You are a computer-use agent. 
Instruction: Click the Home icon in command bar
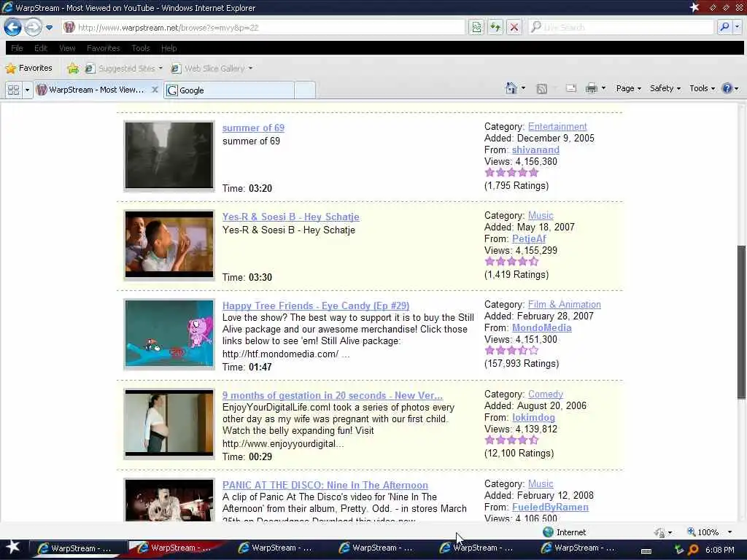[x=511, y=88]
